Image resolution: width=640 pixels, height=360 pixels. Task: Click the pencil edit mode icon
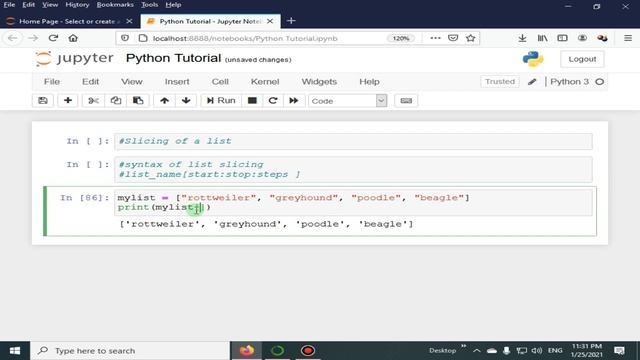[532, 82]
